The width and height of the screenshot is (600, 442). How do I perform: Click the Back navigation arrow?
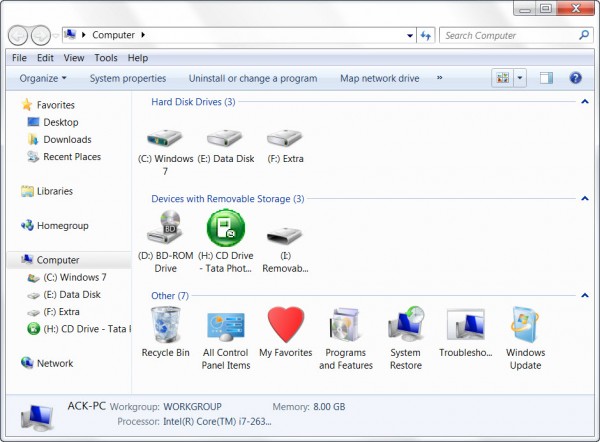[18, 36]
